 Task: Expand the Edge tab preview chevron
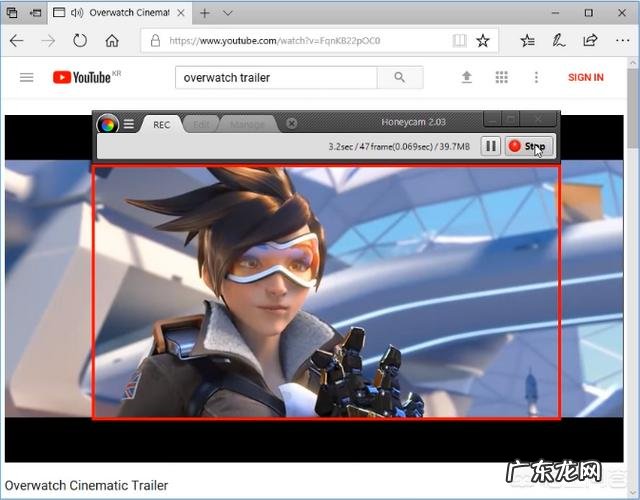[x=228, y=13]
